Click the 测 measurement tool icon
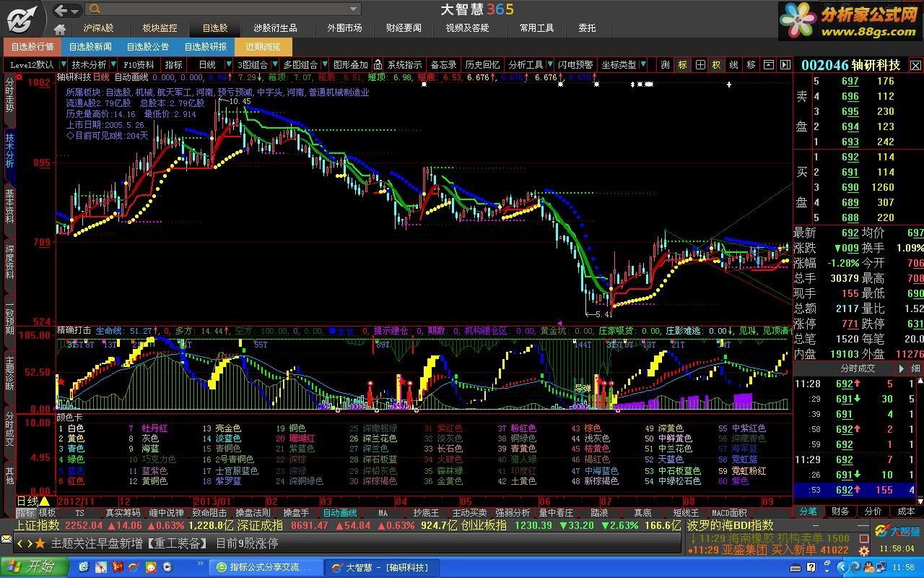 665,64
